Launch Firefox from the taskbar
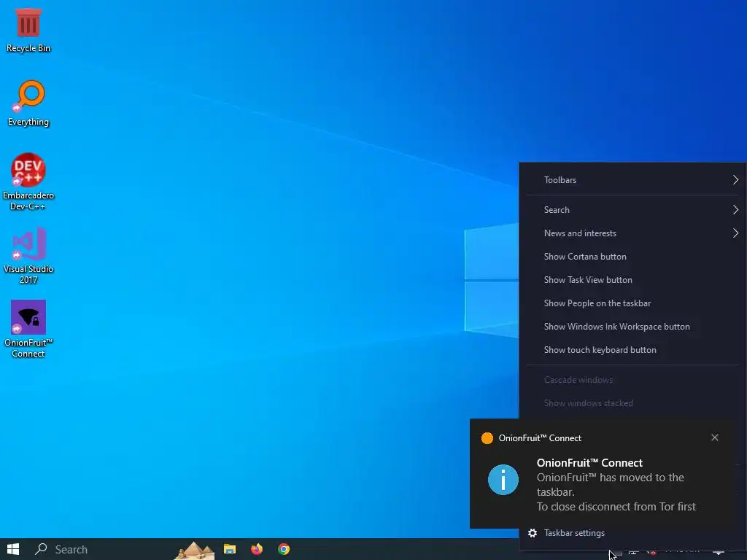Viewport: 747px width, 560px height. click(257, 549)
